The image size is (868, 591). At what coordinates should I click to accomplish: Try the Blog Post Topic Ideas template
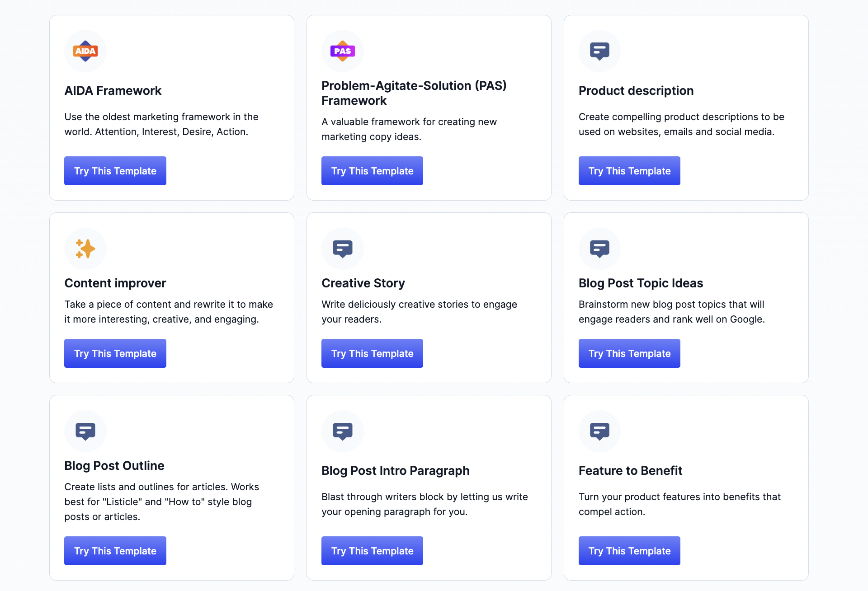click(629, 353)
